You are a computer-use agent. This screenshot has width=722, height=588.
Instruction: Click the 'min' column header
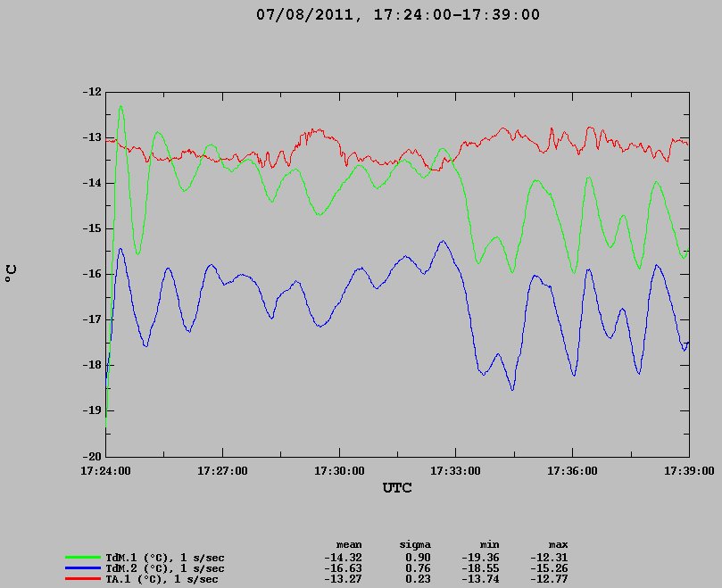tap(489, 545)
